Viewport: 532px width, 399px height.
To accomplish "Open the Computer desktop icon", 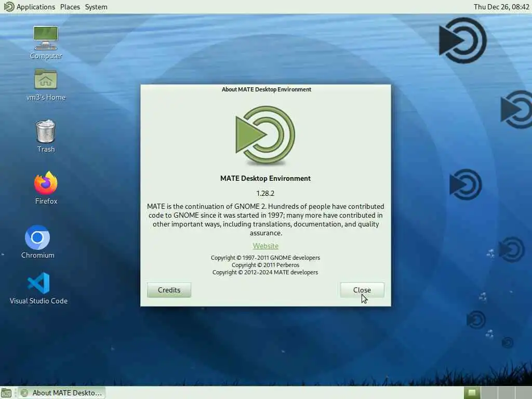I will click(x=46, y=42).
